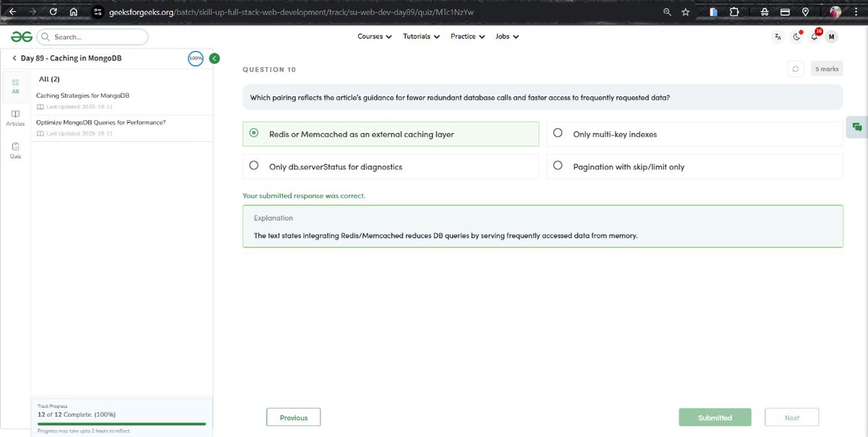The image size is (868, 437).
Task: Bookmark this page with the star icon
Action: point(686,12)
